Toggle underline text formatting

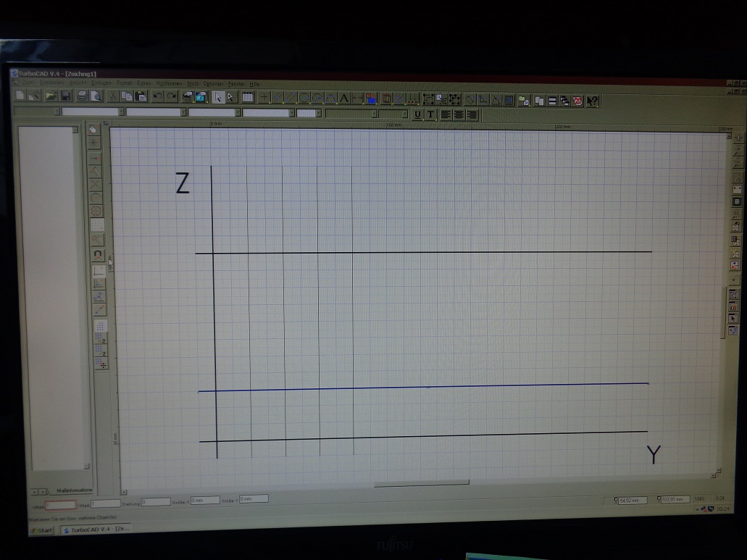417,114
